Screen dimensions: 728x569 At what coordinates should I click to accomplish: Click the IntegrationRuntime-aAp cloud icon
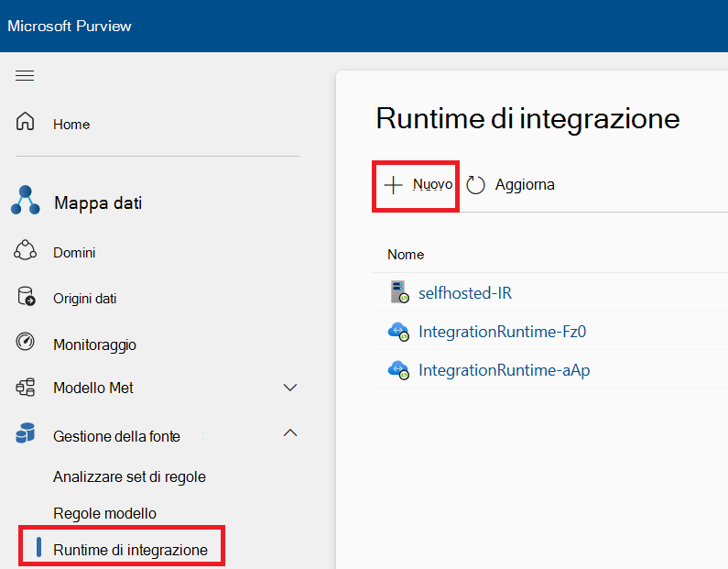point(398,370)
